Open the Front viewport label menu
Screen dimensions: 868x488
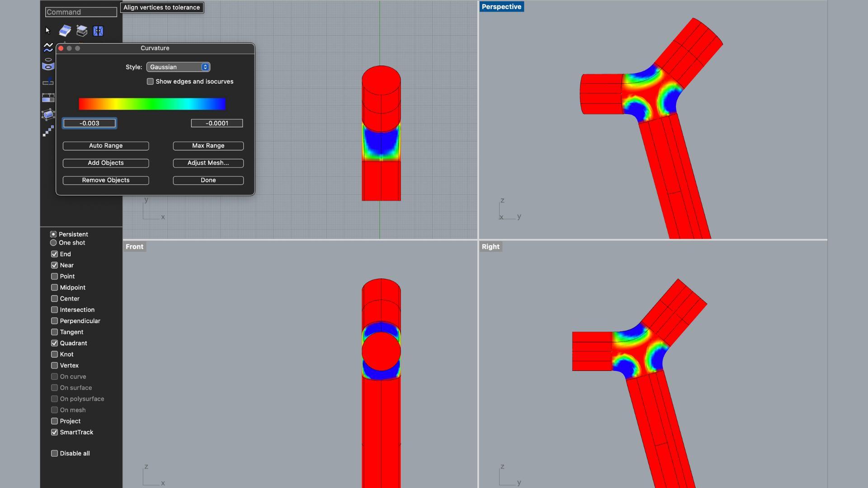[134, 247]
